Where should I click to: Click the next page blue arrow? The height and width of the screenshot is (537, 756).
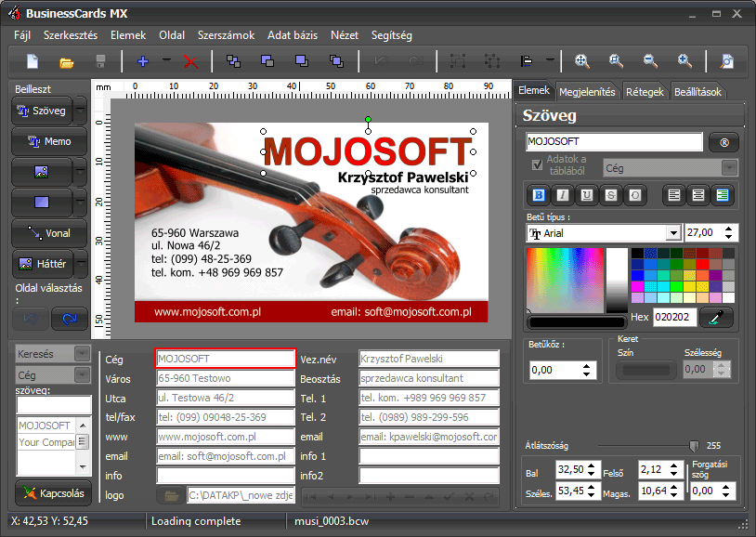pos(70,319)
